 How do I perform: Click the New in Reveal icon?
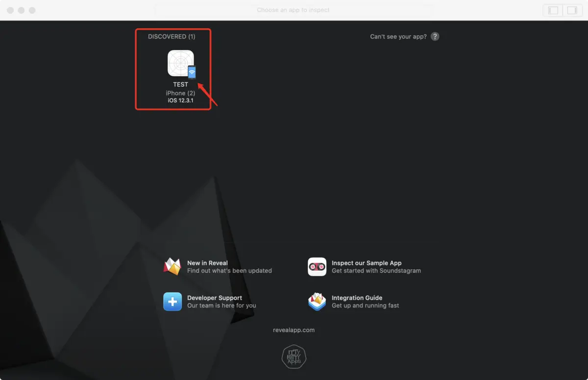pyautogui.click(x=172, y=266)
